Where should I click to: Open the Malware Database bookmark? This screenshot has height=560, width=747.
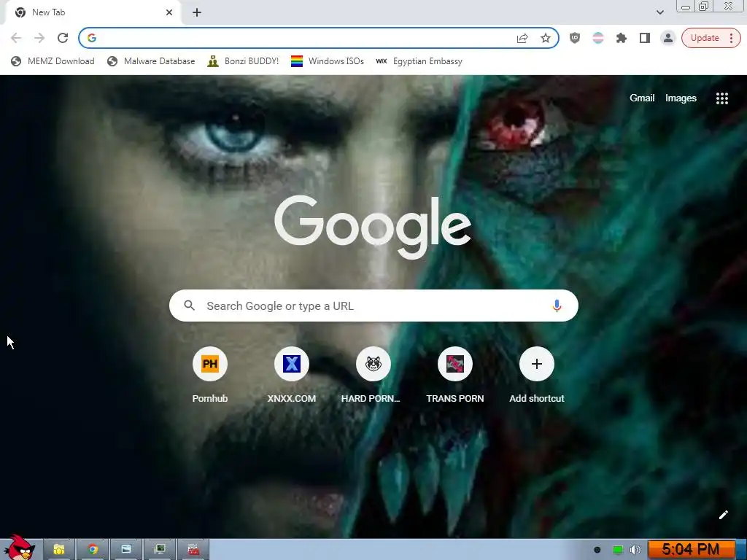152,61
